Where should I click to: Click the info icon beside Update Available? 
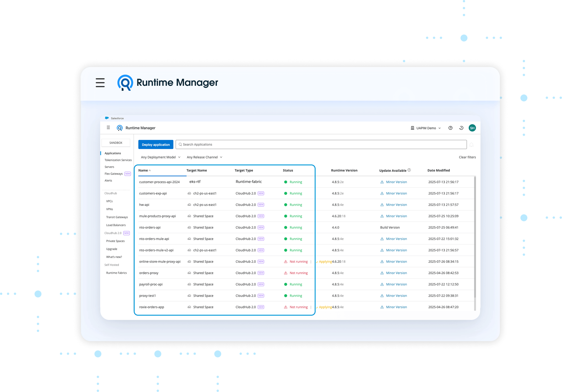(x=409, y=170)
